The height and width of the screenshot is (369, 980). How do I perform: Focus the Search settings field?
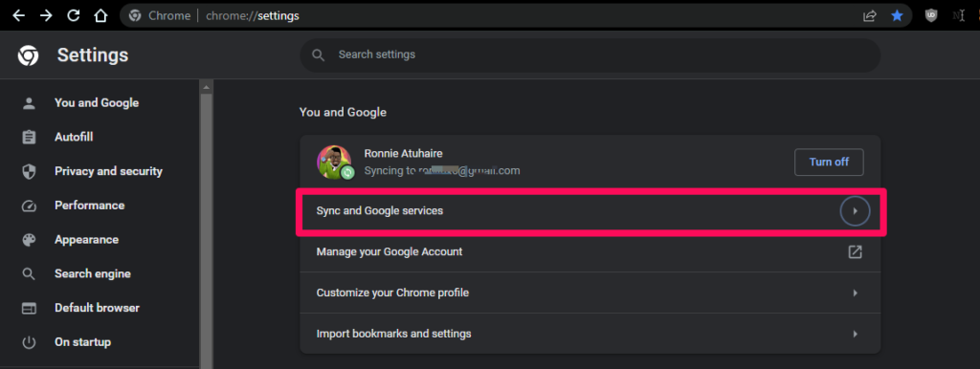point(590,54)
